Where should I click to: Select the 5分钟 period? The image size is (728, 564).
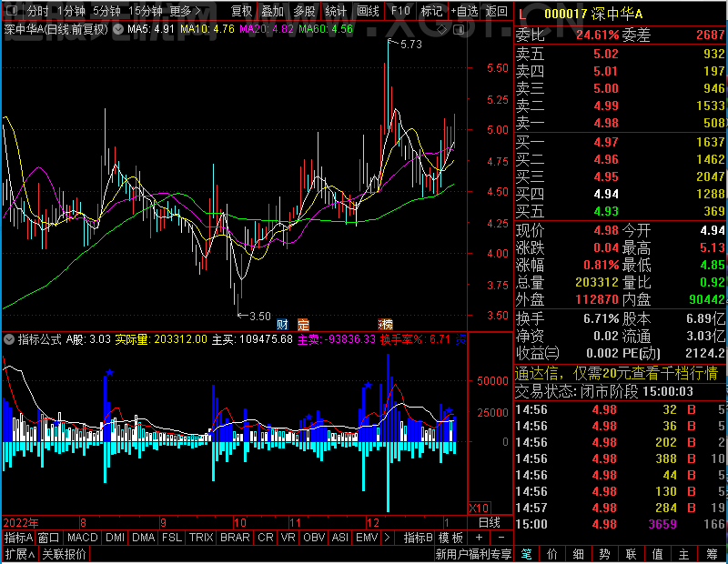pyautogui.click(x=106, y=11)
